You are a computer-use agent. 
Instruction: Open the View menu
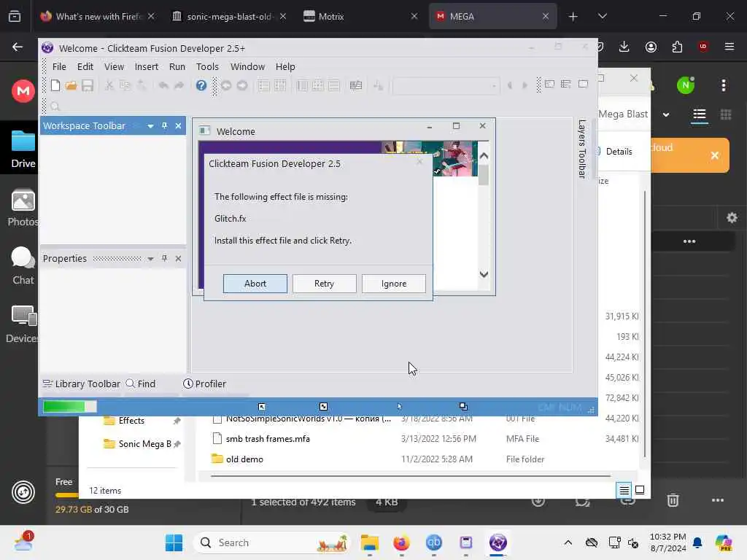point(115,66)
